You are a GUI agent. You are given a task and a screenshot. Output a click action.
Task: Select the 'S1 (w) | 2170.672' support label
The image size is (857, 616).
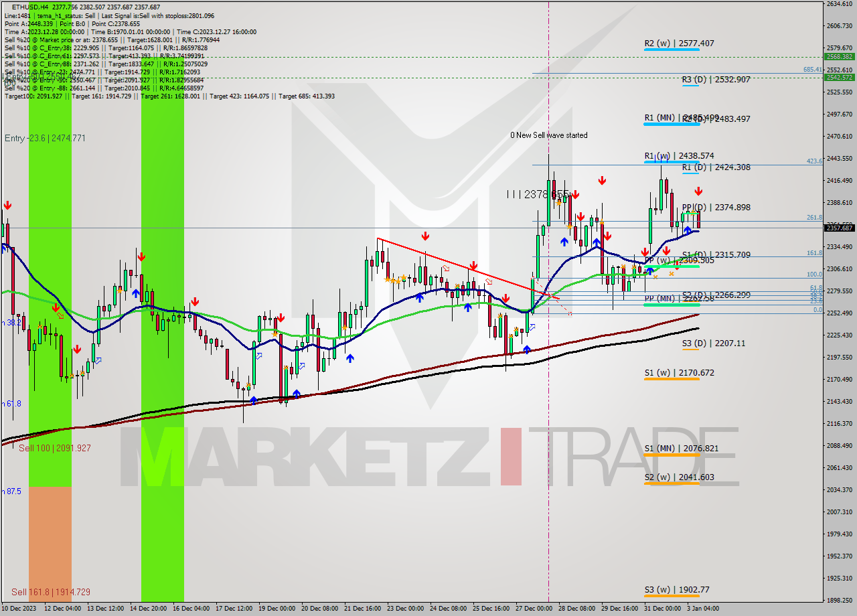[679, 373]
